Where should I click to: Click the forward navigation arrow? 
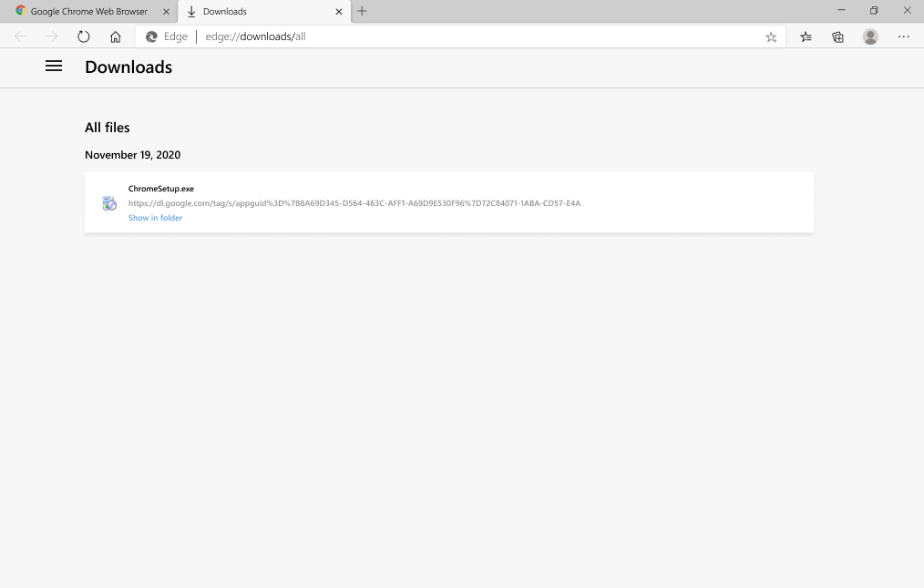(x=52, y=36)
